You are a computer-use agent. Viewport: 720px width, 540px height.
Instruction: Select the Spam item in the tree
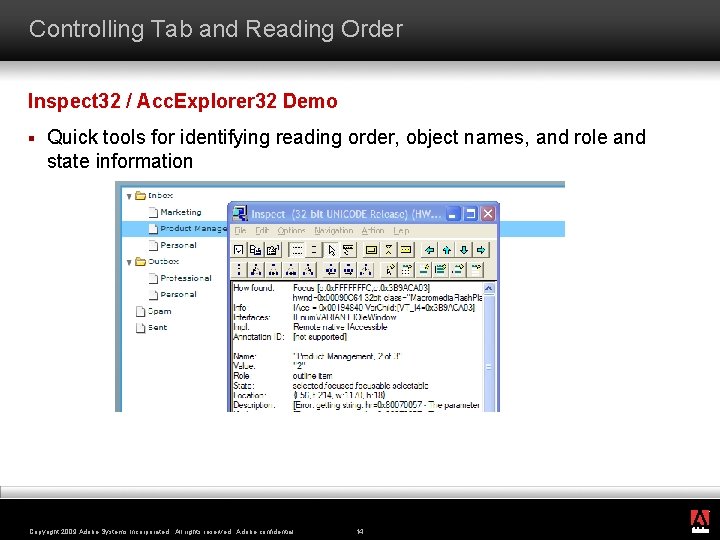(x=154, y=311)
